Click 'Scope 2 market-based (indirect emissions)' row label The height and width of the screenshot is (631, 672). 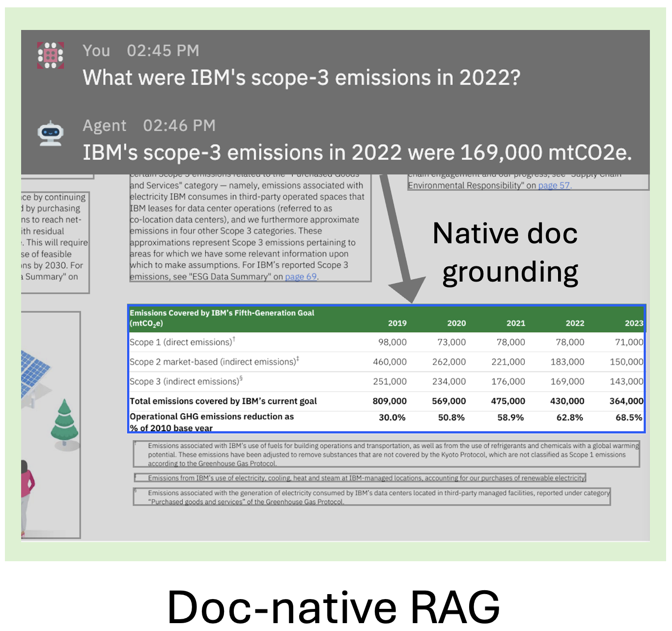(x=214, y=362)
